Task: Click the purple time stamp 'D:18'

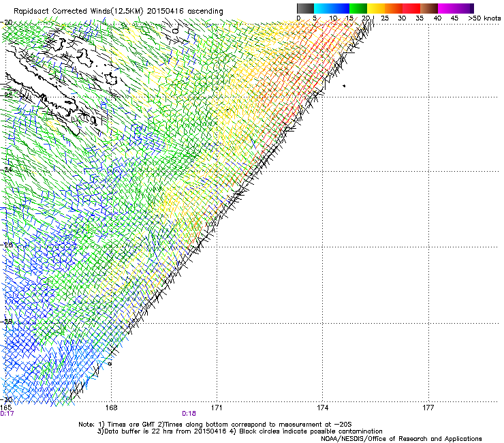Action: pos(189,414)
